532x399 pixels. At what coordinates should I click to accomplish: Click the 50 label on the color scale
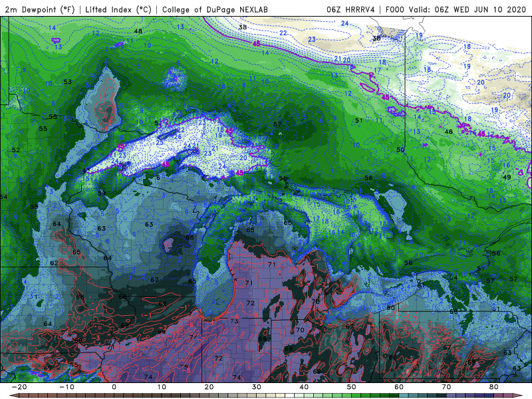[x=352, y=387]
